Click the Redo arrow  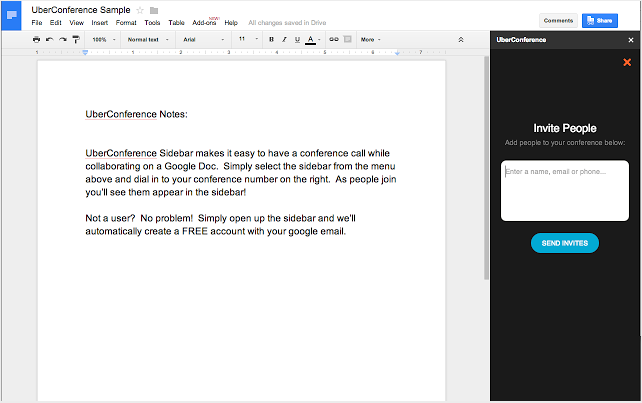coord(63,39)
